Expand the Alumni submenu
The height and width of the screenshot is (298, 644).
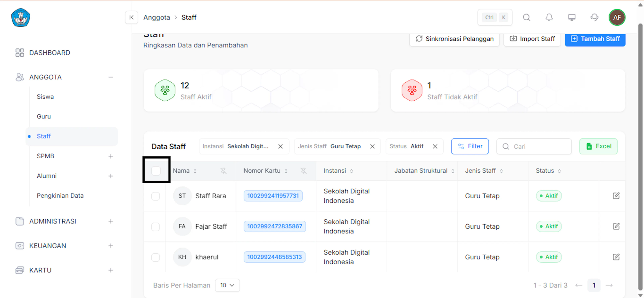click(111, 176)
